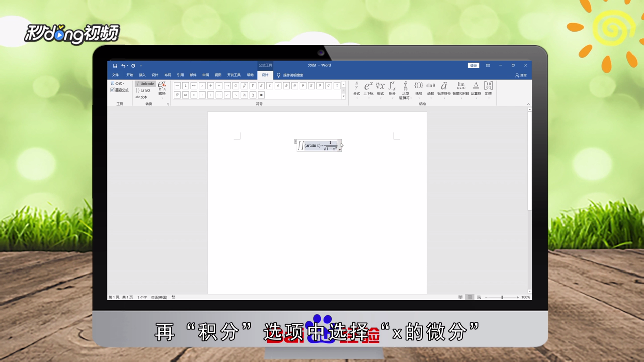
Task: Switch to the 开始 Home tab
Action: (130, 75)
